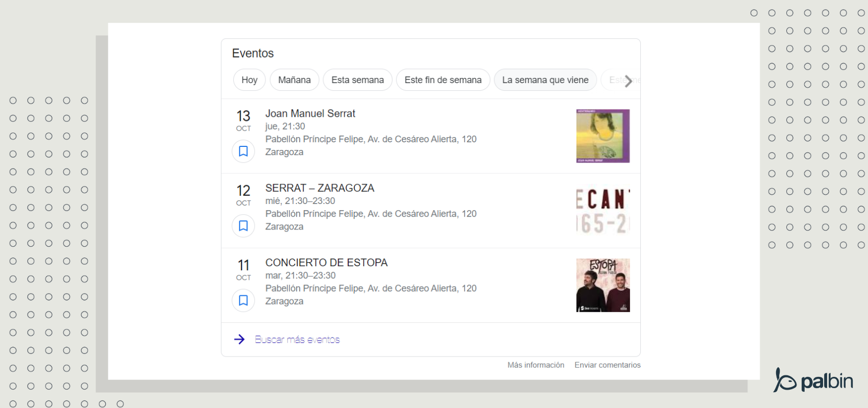The width and height of the screenshot is (868, 408).
Task: Click the arrow icon beside Buscar más eventos
Action: [239, 339]
